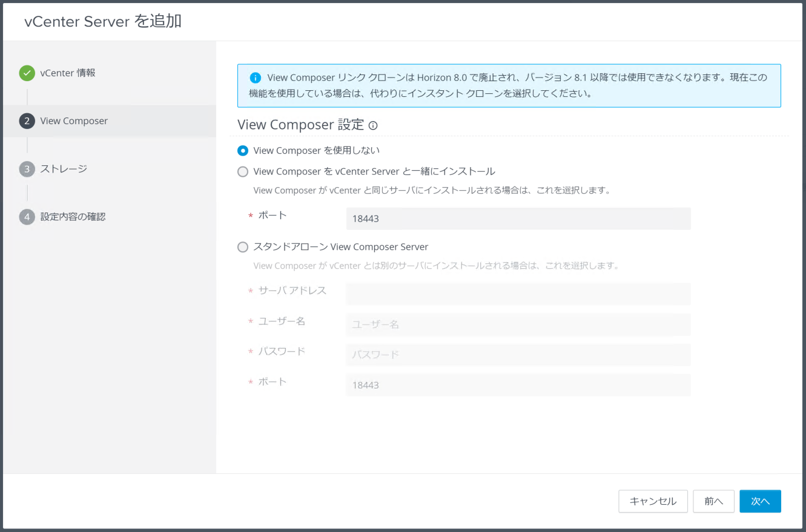Select View Composer を使用しない radio button
The image size is (806, 532).
243,151
